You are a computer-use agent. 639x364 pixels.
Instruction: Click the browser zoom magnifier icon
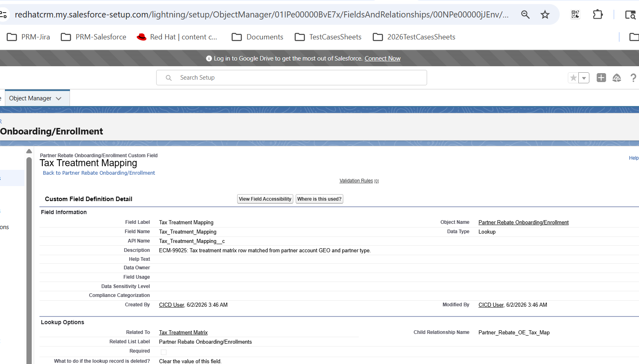[x=525, y=15]
